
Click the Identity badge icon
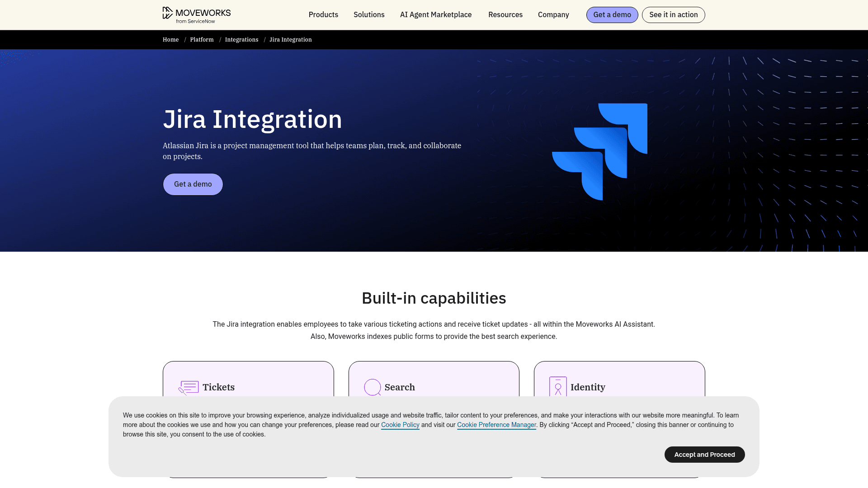(x=558, y=387)
